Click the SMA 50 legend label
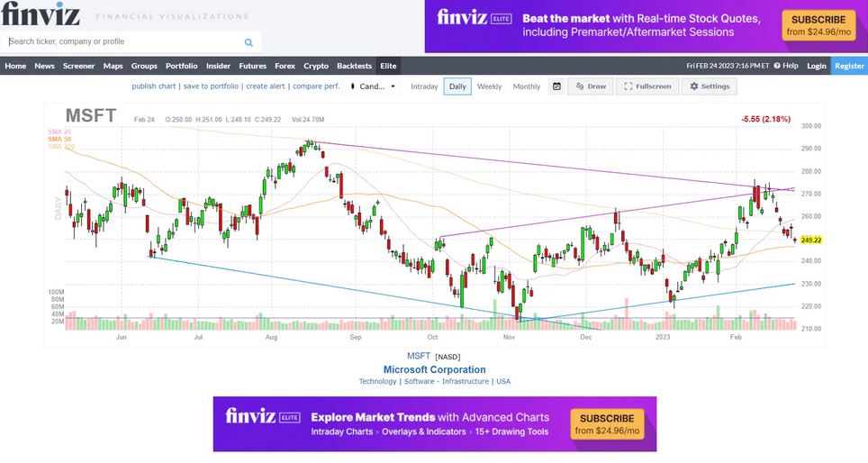 pos(59,139)
